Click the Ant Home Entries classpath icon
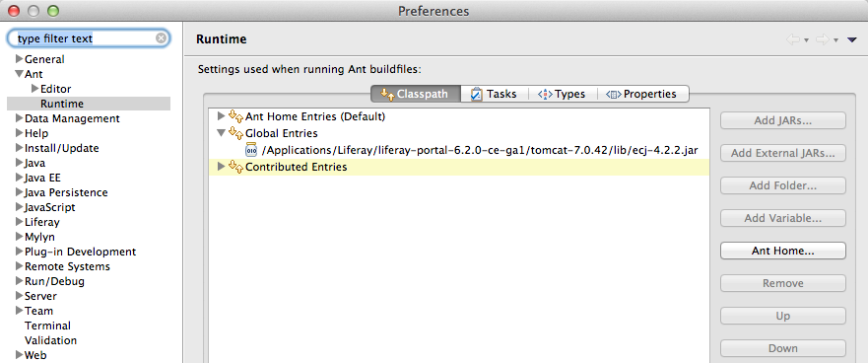The image size is (868, 363). pos(236,117)
